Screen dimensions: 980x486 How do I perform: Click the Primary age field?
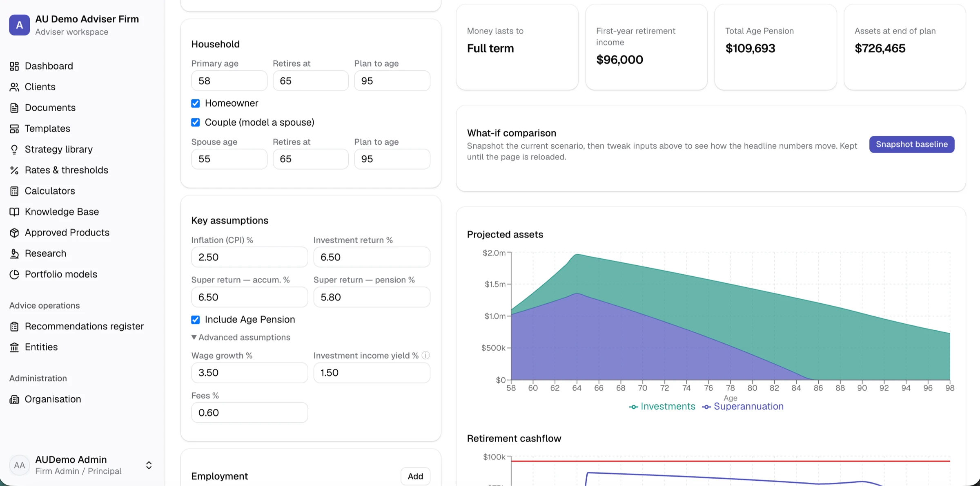tap(229, 81)
